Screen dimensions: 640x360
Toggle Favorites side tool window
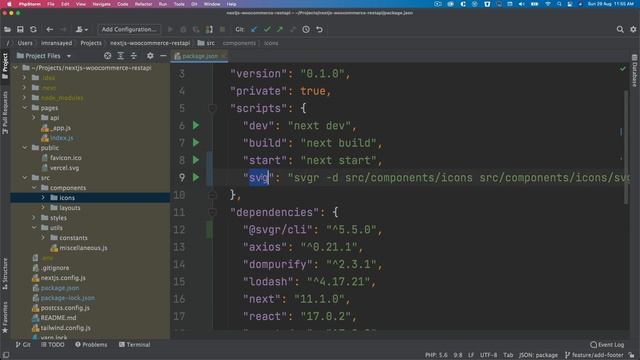(5, 317)
